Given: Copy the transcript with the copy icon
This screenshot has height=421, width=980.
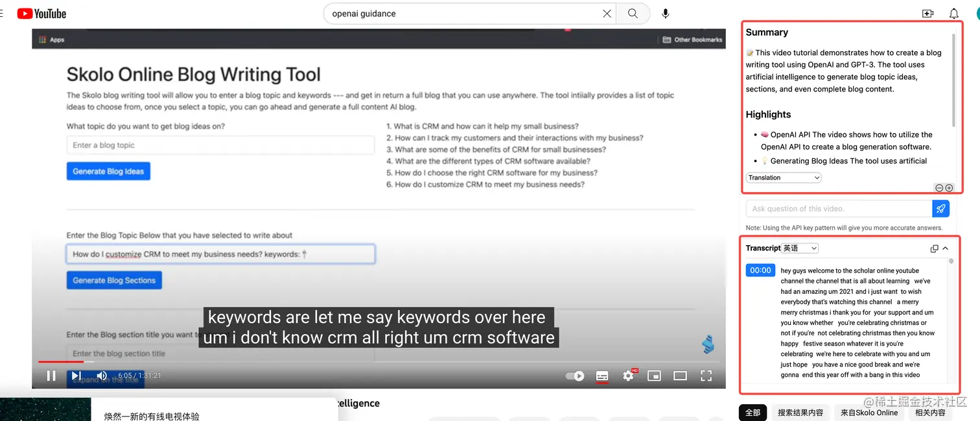Looking at the screenshot, I should click(x=934, y=248).
